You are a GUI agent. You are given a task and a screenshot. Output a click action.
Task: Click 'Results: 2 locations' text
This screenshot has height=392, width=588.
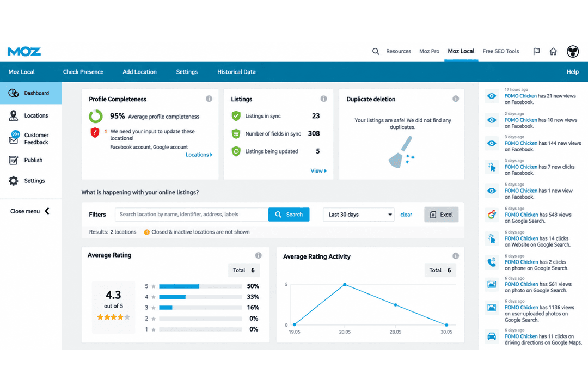tap(113, 232)
